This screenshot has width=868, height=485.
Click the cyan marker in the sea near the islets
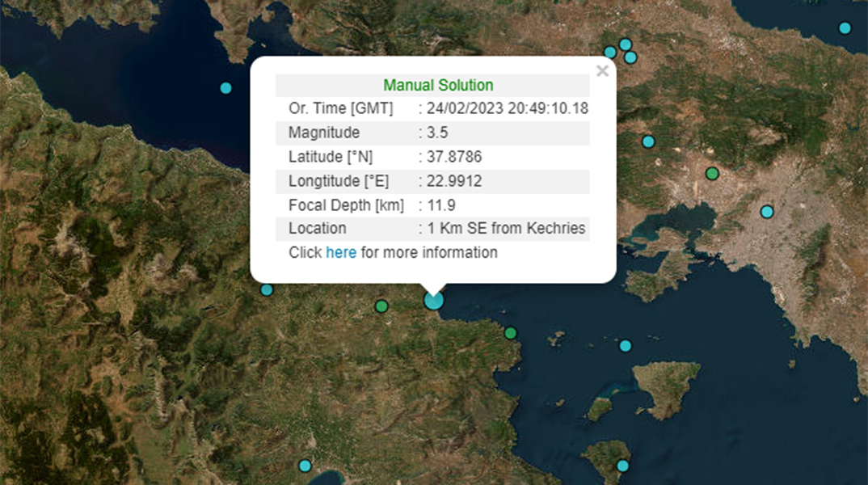(x=625, y=346)
